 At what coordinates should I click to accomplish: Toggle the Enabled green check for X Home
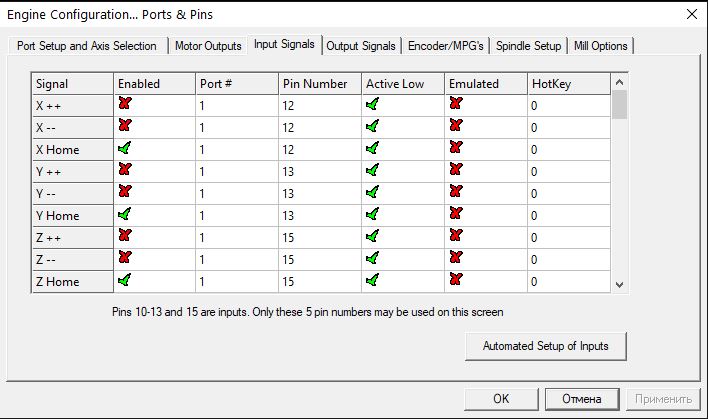pyautogui.click(x=125, y=148)
